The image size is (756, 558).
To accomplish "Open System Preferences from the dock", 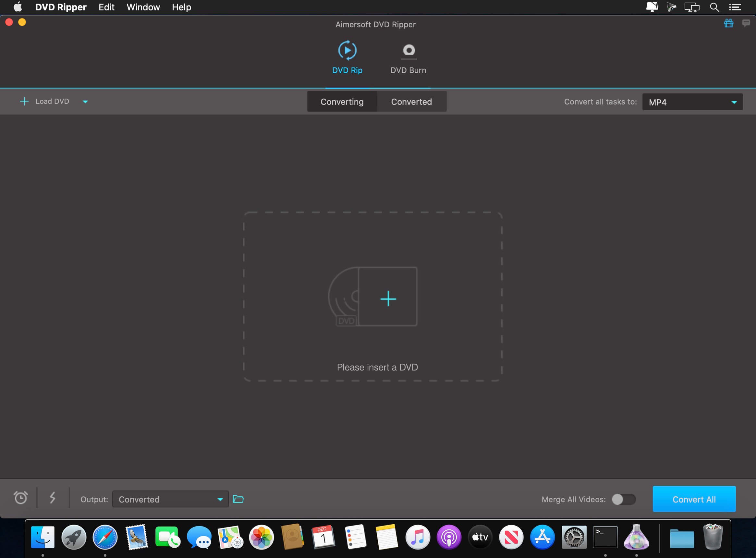I will pyautogui.click(x=574, y=537).
